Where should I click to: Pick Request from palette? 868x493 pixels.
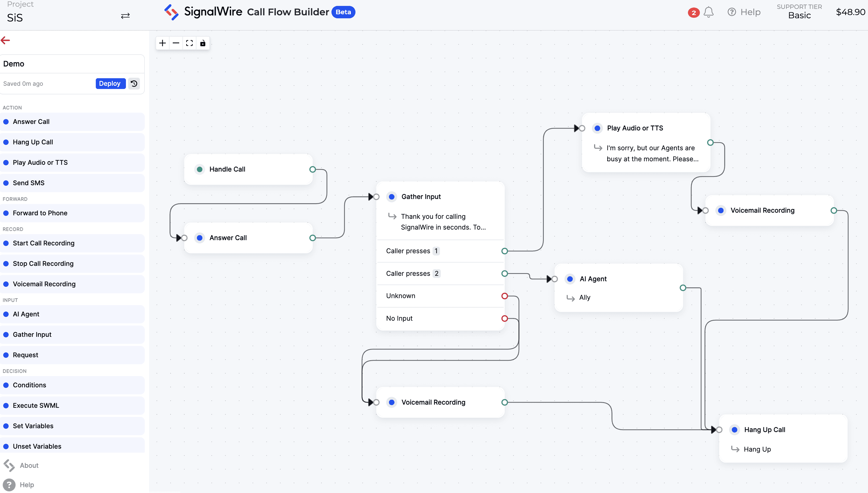[x=72, y=355]
